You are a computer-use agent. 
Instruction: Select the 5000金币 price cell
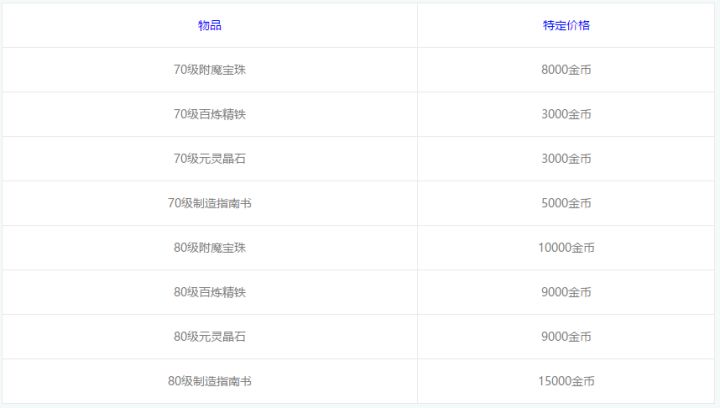coord(566,203)
